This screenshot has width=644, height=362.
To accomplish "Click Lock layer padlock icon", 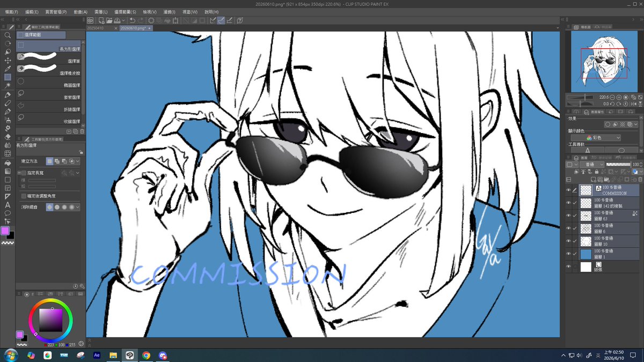I will point(597,172).
